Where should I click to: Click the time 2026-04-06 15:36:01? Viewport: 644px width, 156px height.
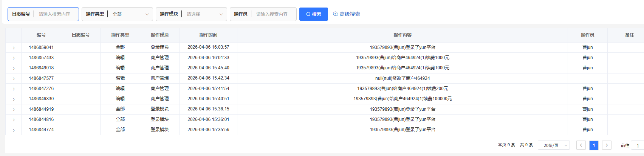coord(208,119)
